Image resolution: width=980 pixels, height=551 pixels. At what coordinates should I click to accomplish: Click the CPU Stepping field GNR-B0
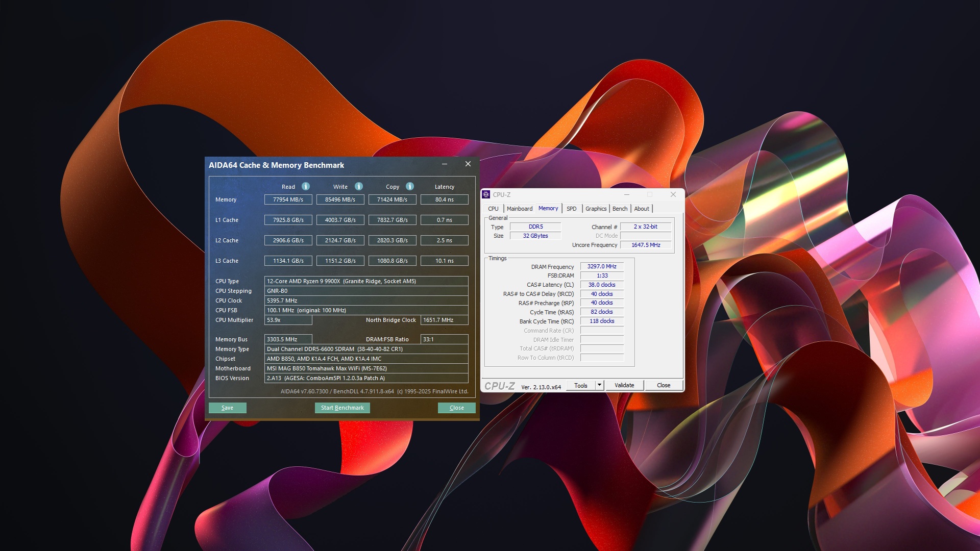(x=366, y=291)
